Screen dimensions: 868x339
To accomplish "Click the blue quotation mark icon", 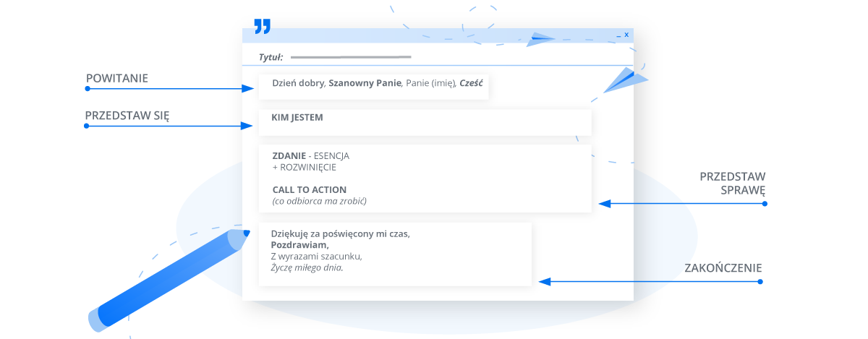I will (262, 27).
